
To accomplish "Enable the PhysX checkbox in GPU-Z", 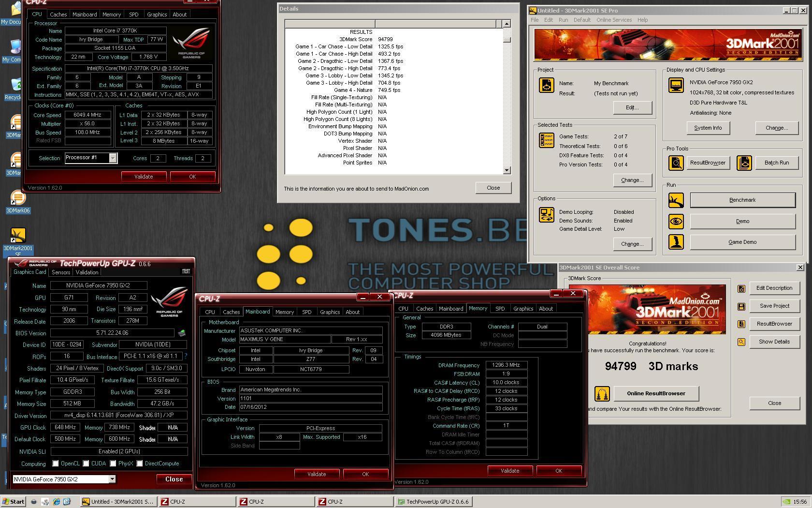I will tap(113, 463).
